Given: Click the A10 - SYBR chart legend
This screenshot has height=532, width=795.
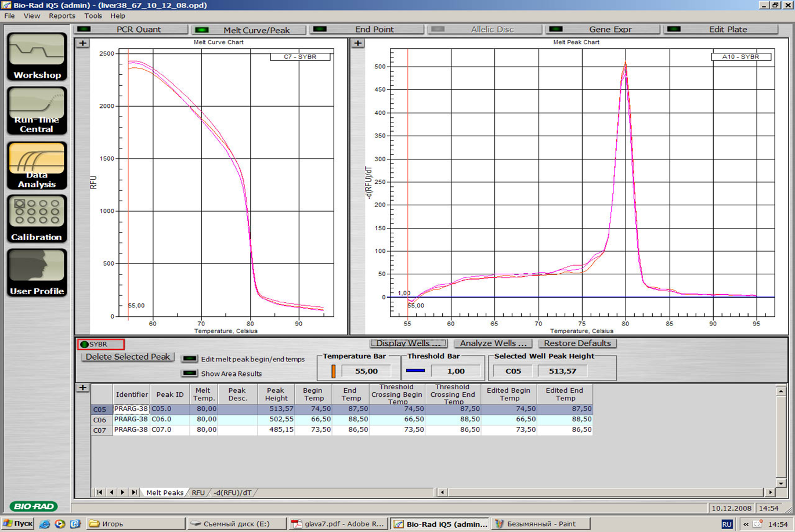Looking at the screenshot, I should [x=741, y=57].
